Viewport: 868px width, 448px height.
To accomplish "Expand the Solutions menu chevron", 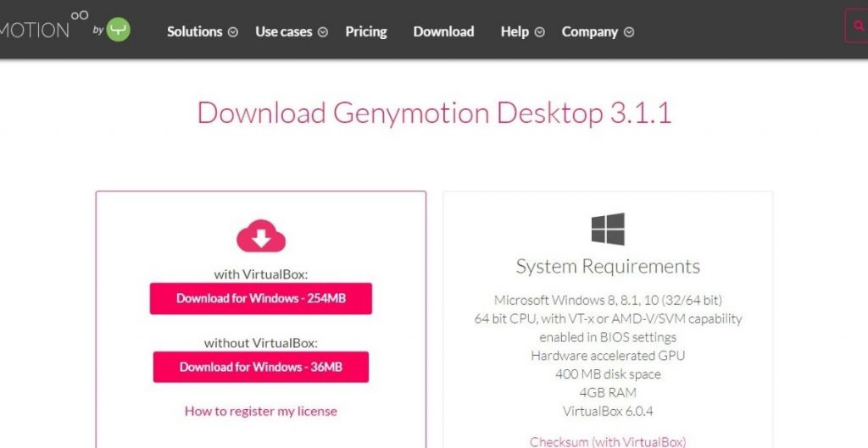I will click(x=233, y=32).
